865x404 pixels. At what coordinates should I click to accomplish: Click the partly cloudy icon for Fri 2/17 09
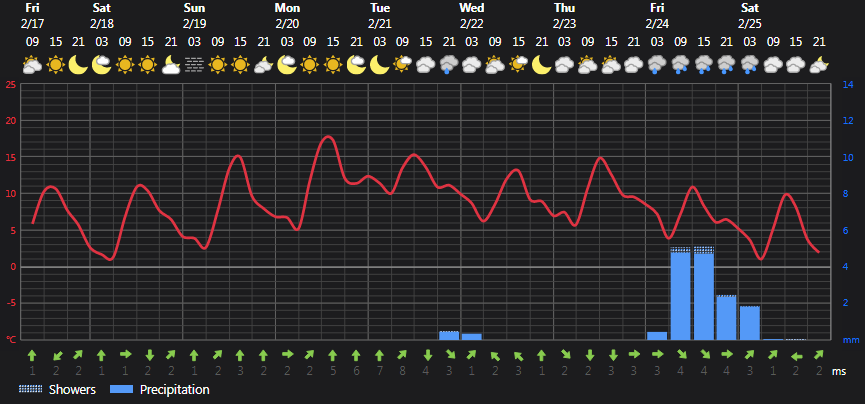coord(32,65)
